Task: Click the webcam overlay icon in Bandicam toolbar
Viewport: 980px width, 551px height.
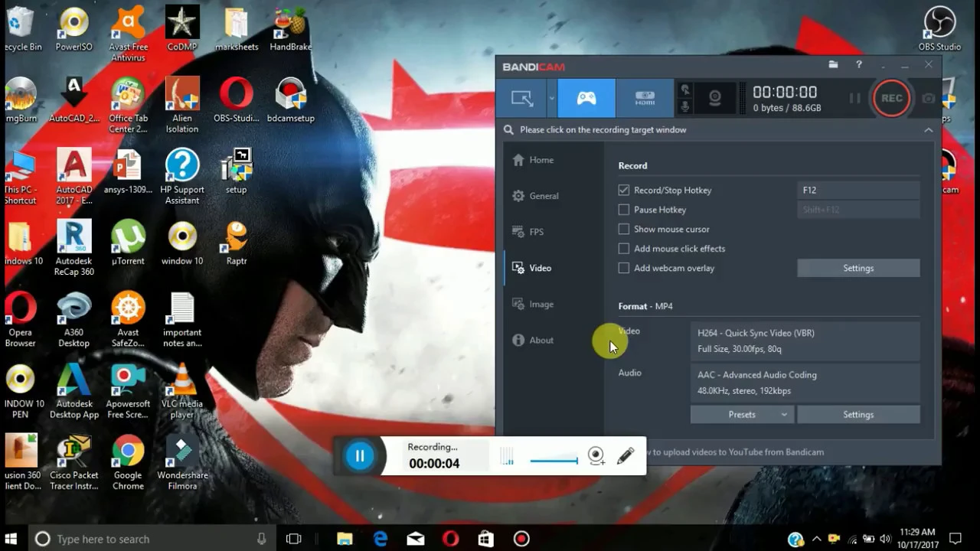Action: (714, 98)
